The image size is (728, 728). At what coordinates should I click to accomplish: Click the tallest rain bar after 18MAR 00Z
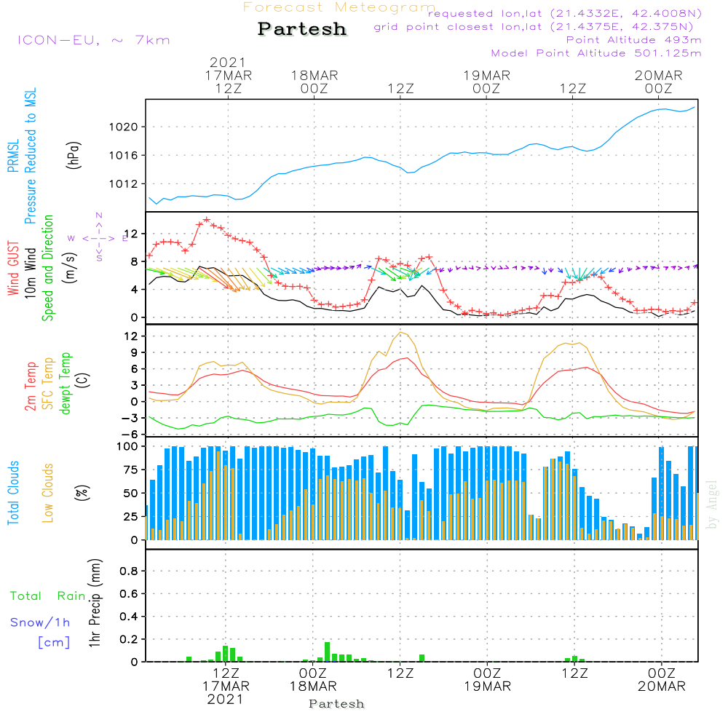[328, 652]
